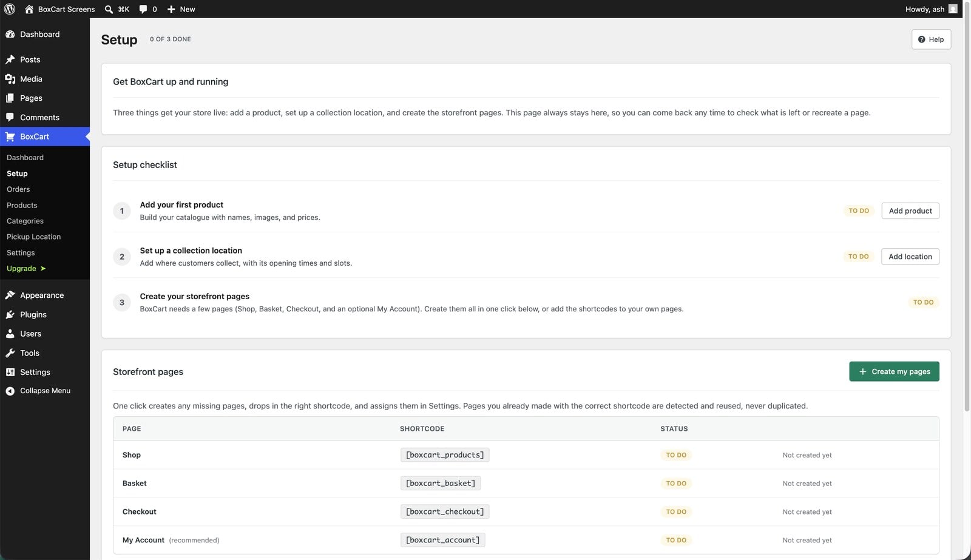Click the Settings sliders icon in main sidebar
Image resolution: width=971 pixels, height=560 pixels.
pyautogui.click(x=10, y=372)
